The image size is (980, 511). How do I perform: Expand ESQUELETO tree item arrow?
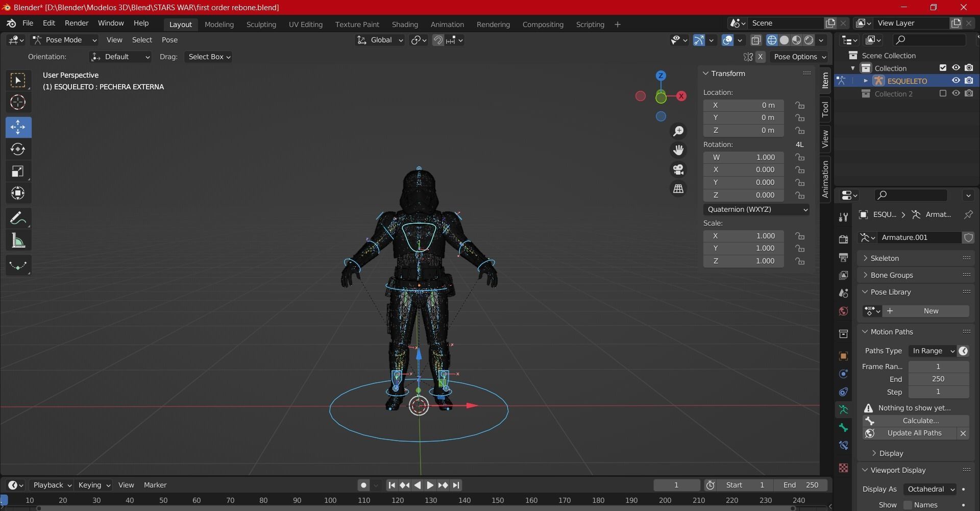point(866,81)
